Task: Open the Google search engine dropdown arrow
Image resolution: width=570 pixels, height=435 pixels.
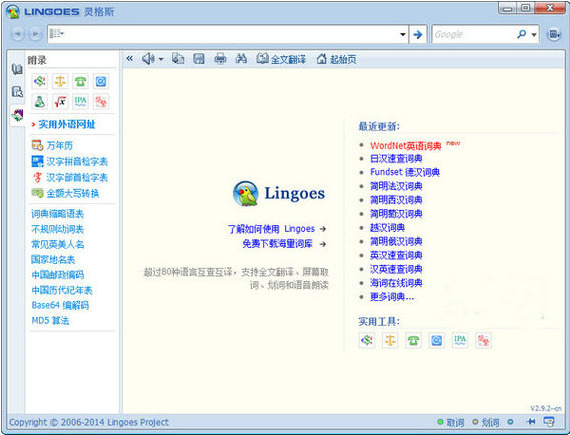Action: point(534,35)
